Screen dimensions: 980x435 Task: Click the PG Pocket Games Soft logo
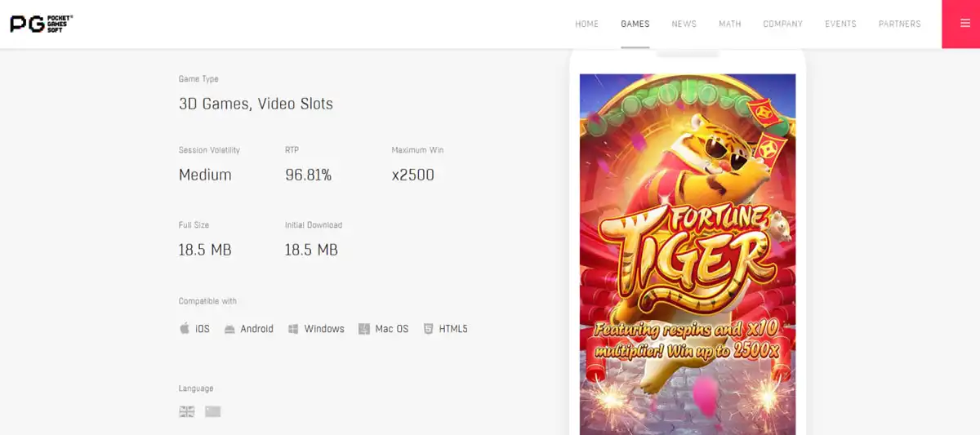41,24
